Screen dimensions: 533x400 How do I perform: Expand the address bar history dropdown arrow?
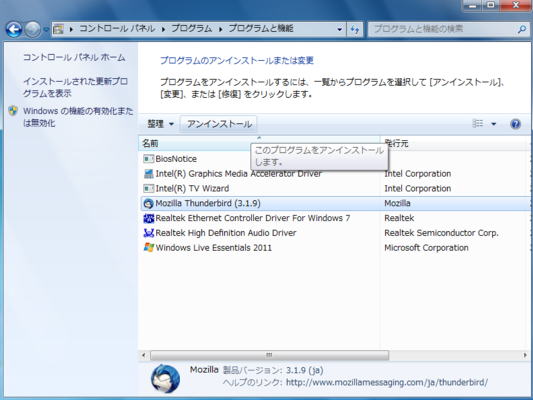339,30
